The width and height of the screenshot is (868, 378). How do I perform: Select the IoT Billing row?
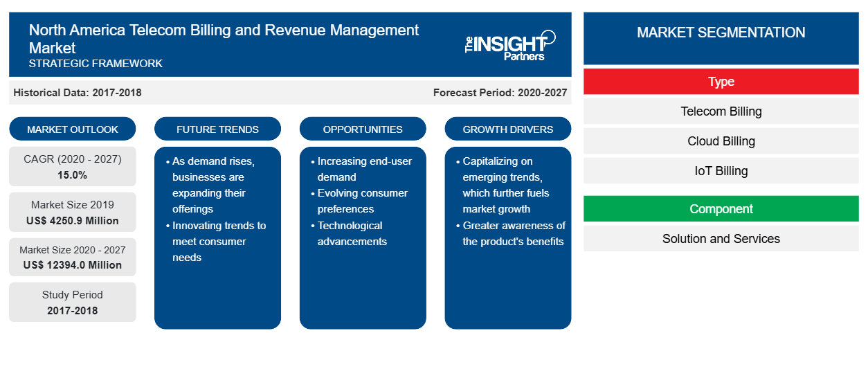721,171
